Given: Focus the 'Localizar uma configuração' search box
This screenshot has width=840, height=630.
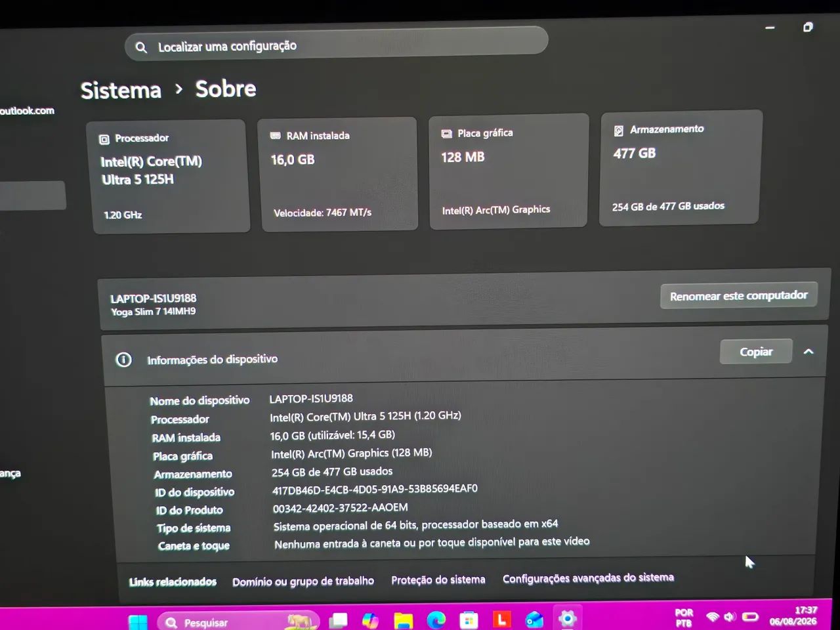Looking at the screenshot, I should [336, 45].
